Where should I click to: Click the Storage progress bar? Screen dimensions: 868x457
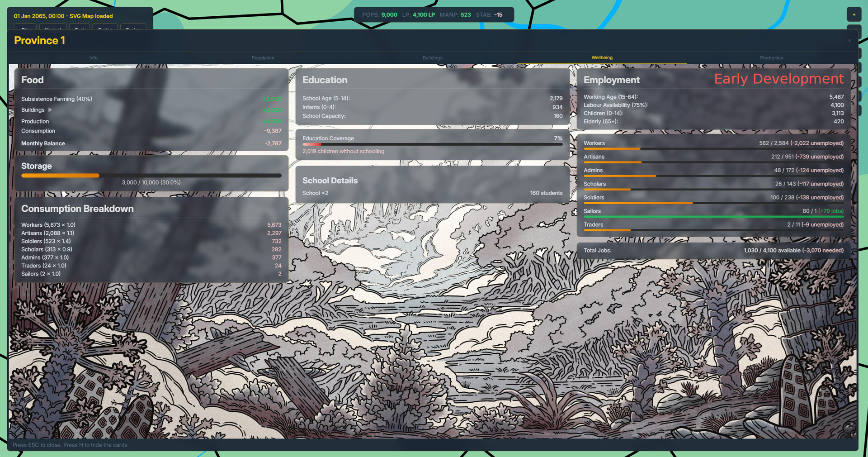click(x=151, y=176)
